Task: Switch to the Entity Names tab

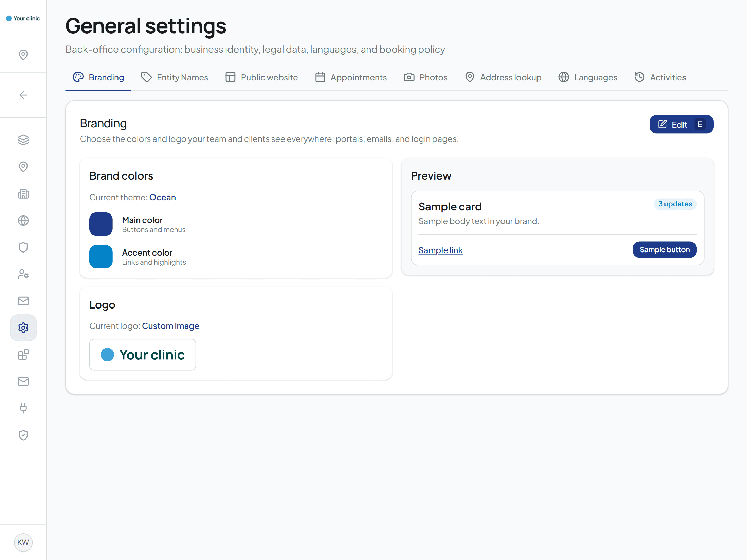Action: coord(175,77)
